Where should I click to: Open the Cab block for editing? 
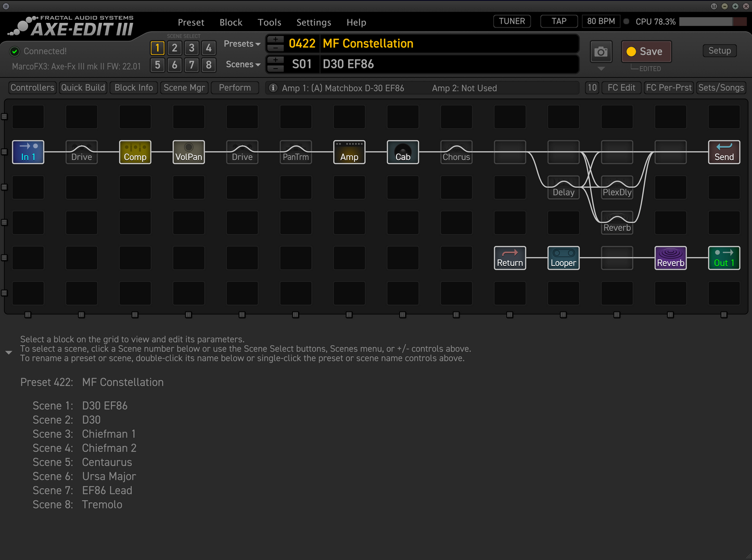tap(402, 152)
